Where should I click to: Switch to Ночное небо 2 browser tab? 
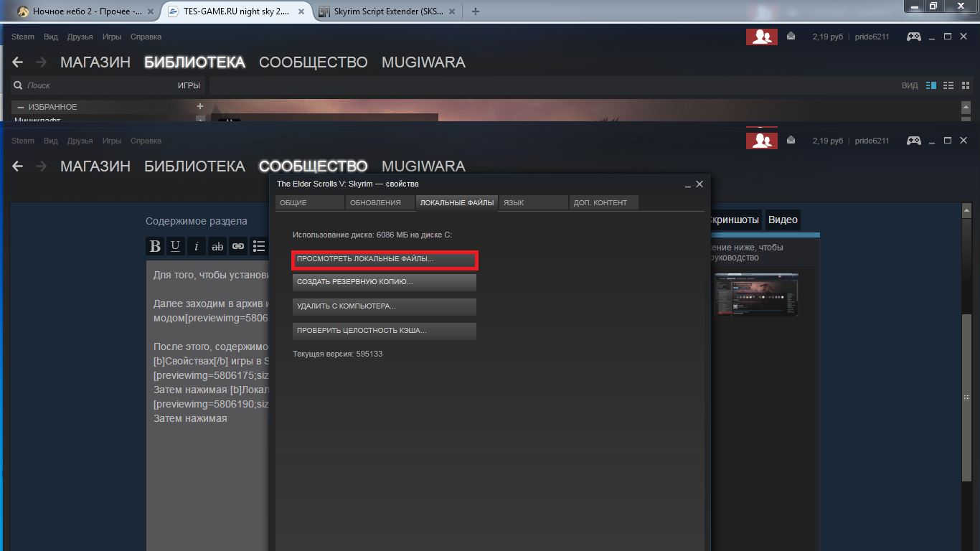[85, 11]
